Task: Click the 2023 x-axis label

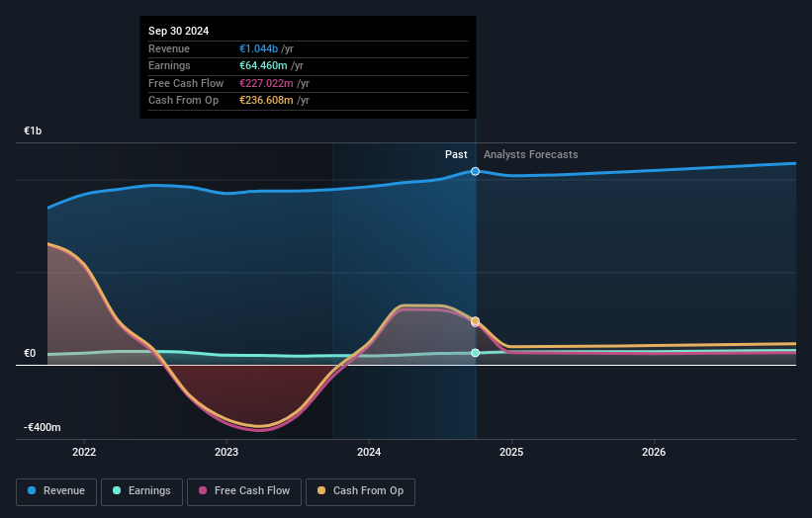Action: pos(226,452)
